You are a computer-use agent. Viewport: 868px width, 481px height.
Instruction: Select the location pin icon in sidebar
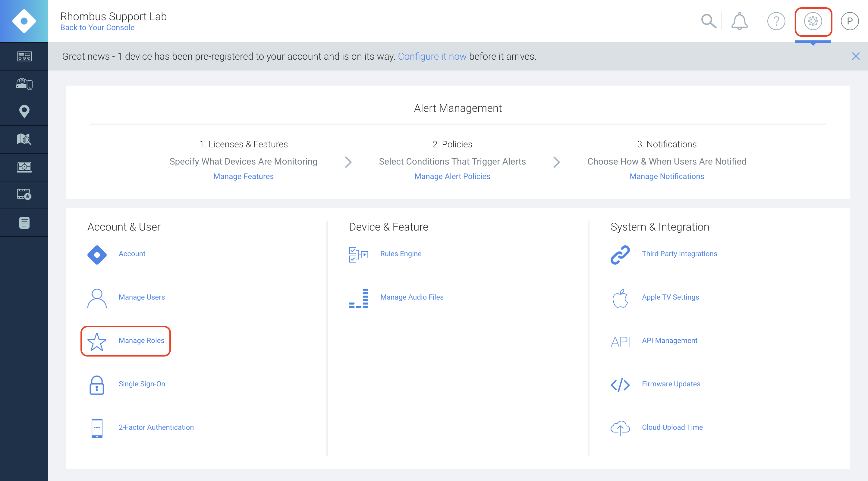[24, 112]
